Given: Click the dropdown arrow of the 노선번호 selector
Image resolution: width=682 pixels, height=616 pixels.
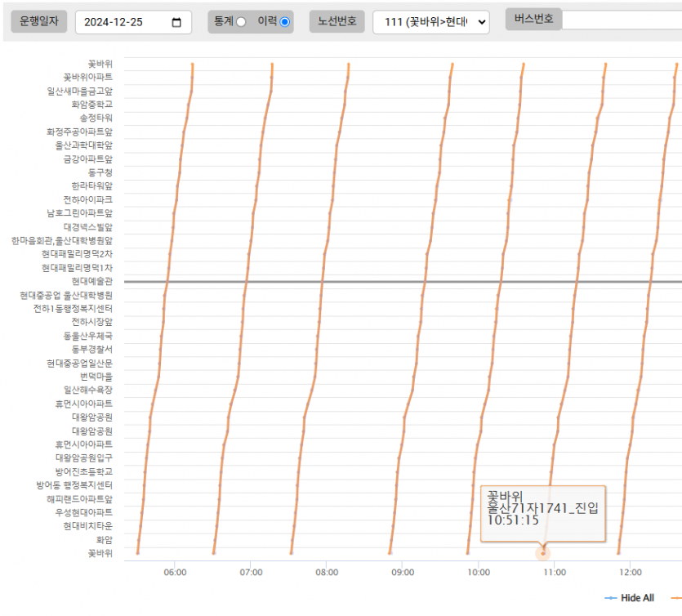Looking at the screenshot, I should 480,22.
